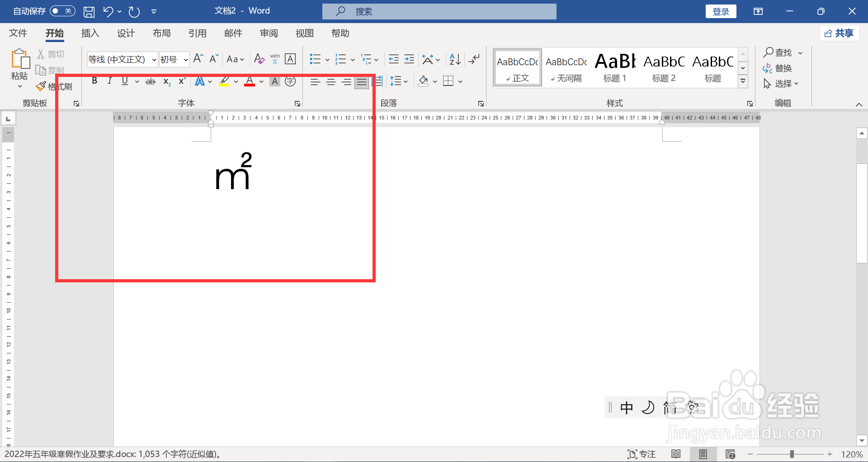Click the Clear Formatting eraser icon
The width and height of the screenshot is (868, 462).
click(x=259, y=59)
